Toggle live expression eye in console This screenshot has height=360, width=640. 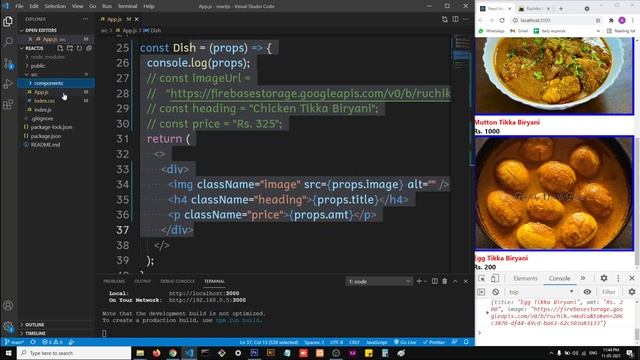(x=587, y=292)
